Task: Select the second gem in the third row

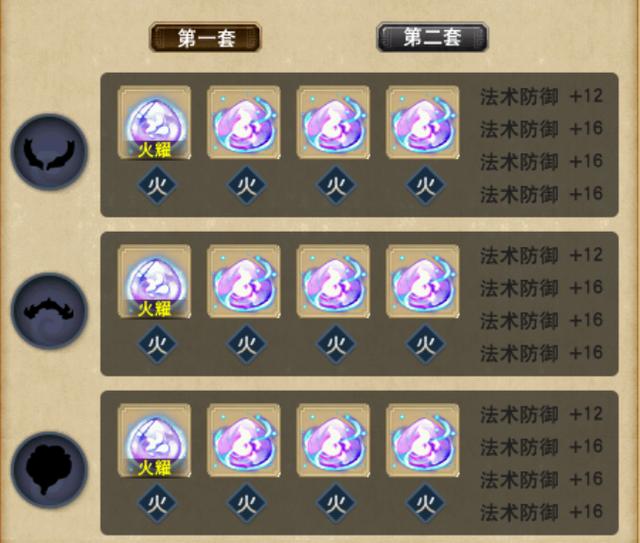Action: tap(244, 441)
